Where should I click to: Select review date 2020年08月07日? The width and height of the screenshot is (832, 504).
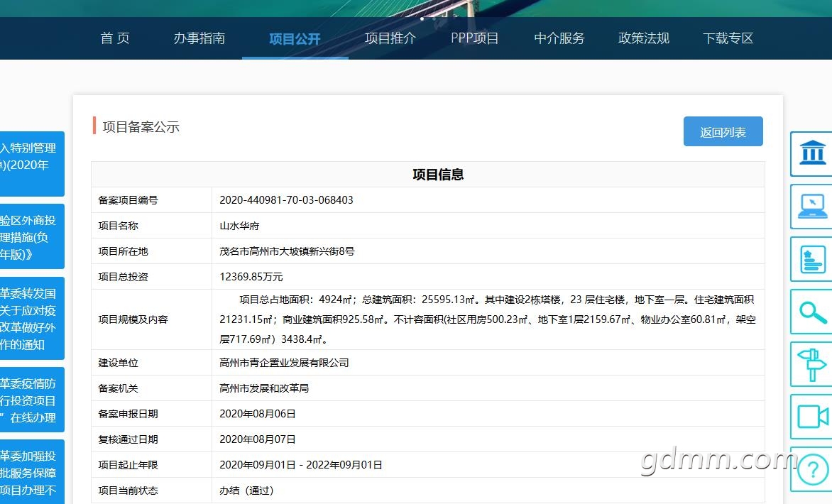[258, 439]
